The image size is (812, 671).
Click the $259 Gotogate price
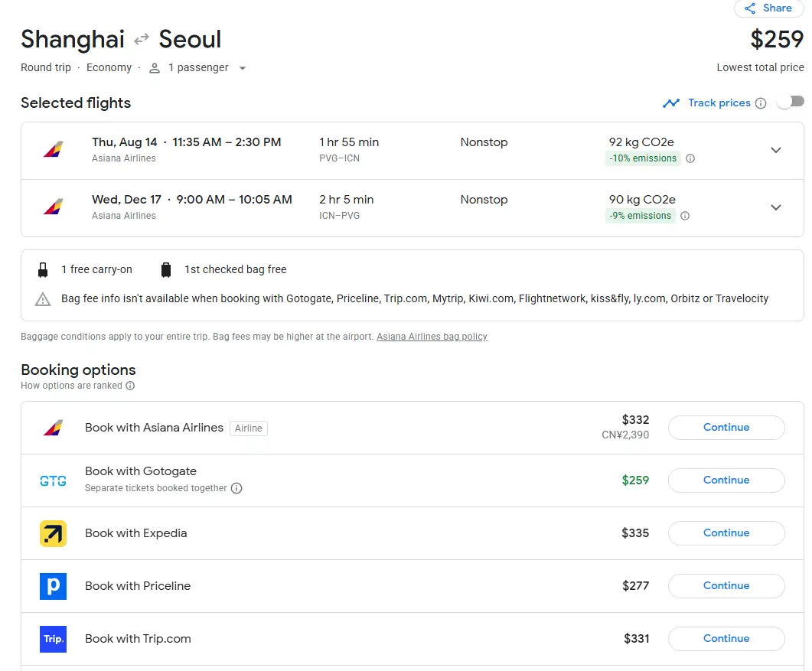[635, 480]
